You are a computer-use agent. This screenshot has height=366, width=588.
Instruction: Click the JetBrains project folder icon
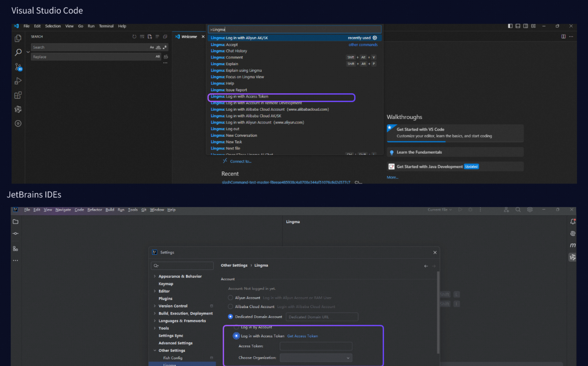coord(15,222)
